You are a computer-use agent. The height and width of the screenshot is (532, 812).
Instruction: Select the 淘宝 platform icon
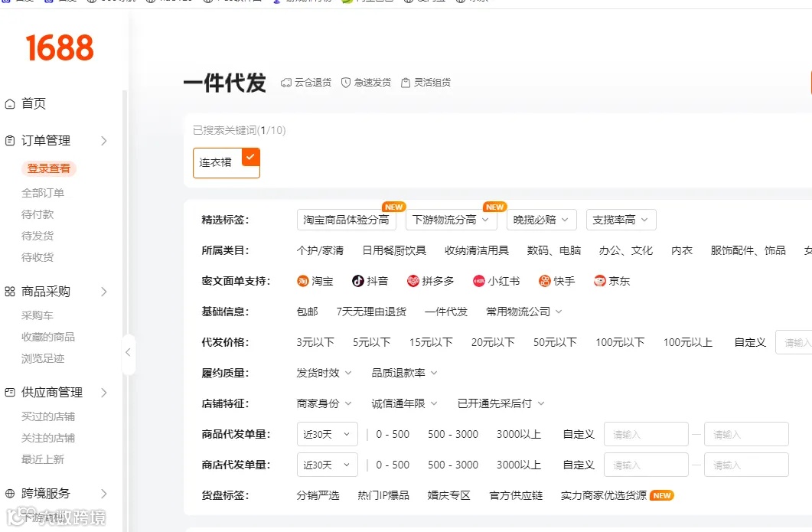303,281
